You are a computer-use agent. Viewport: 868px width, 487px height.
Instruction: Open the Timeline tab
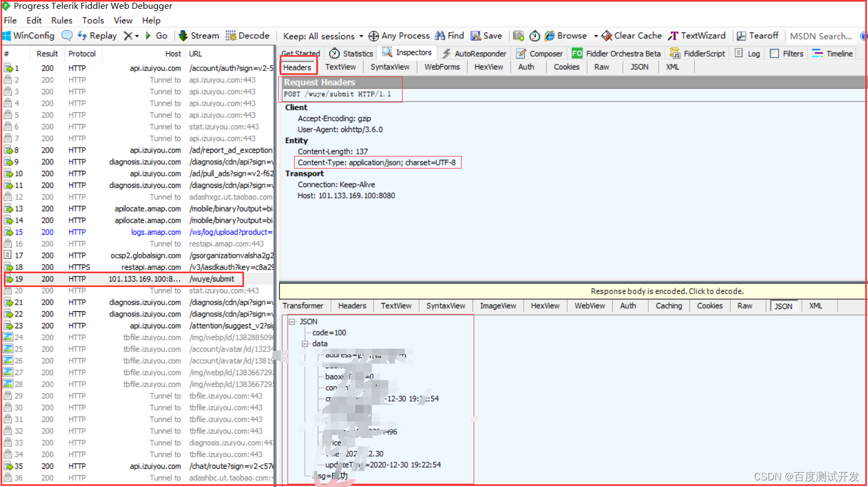[x=832, y=53]
